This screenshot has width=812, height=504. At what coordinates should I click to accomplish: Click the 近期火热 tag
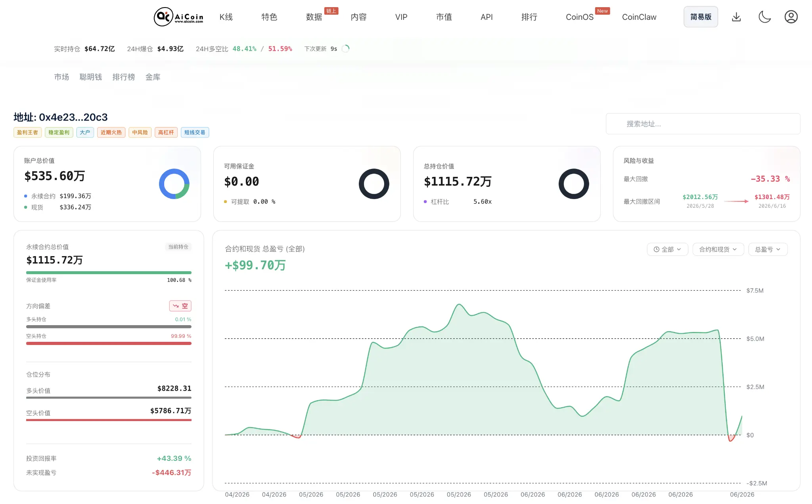click(111, 132)
